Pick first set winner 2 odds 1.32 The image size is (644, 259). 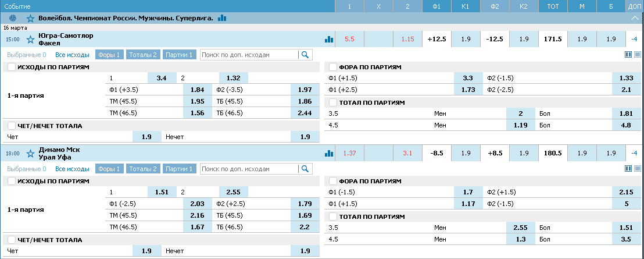point(233,78)
